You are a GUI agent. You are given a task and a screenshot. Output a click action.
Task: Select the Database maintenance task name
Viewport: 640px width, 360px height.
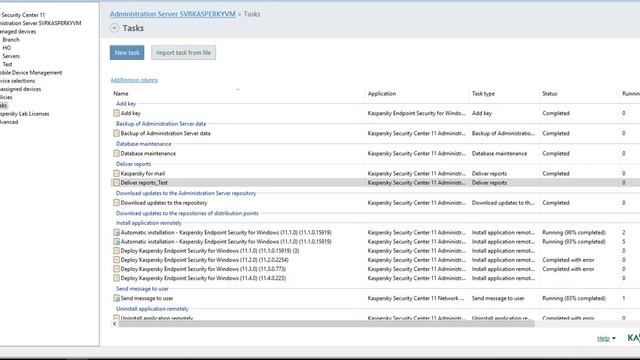(148, 153)
